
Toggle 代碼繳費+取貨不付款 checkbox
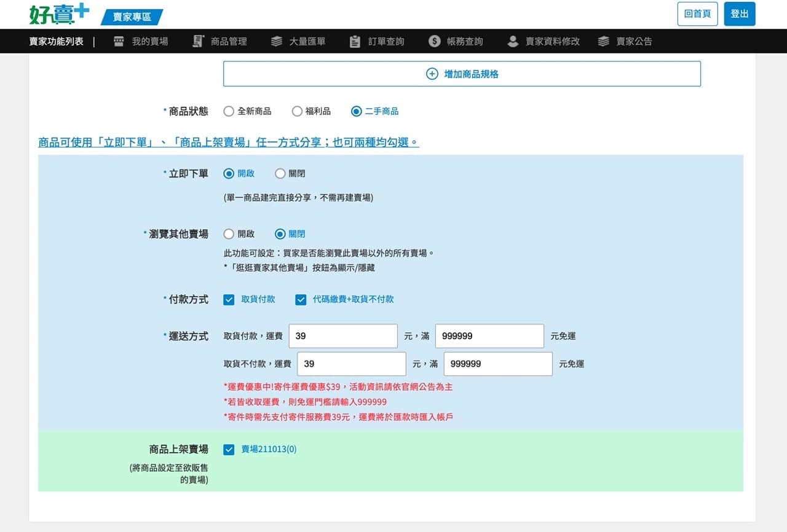tap(301, 299)
